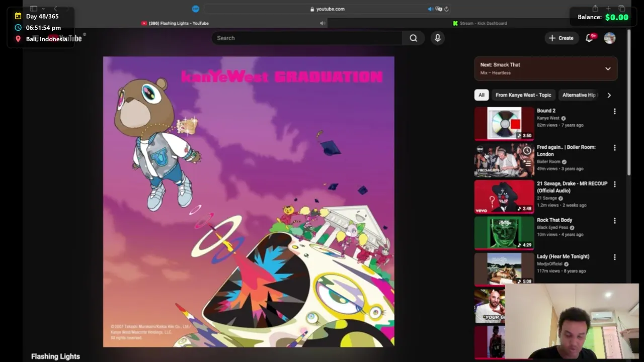The width and height of the screenshot is (644, 362).
Task: Show more filter chips with right arrow
Action: click(x=609, y=95)
